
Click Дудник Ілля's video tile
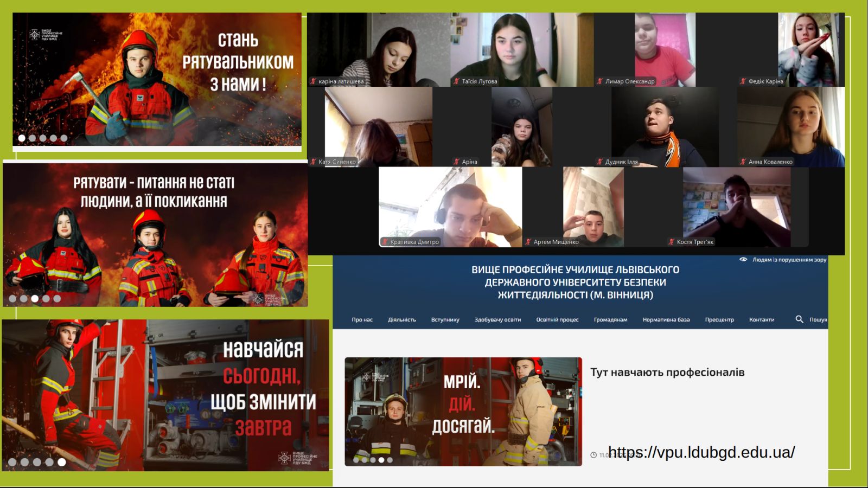coord(665,127)
